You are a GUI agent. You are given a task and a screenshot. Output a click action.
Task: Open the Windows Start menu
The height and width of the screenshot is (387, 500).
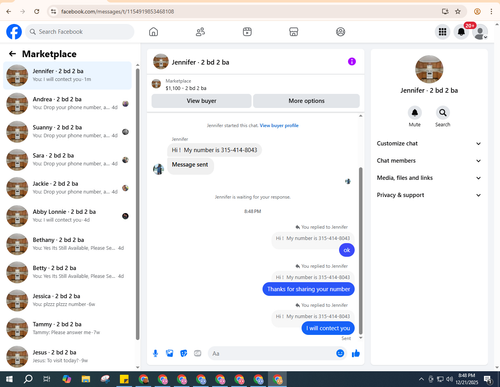(x=9, y=379)
